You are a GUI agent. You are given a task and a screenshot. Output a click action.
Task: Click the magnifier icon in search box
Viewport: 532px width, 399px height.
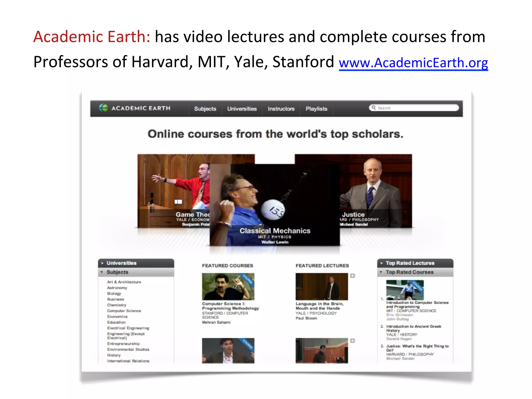374,108
